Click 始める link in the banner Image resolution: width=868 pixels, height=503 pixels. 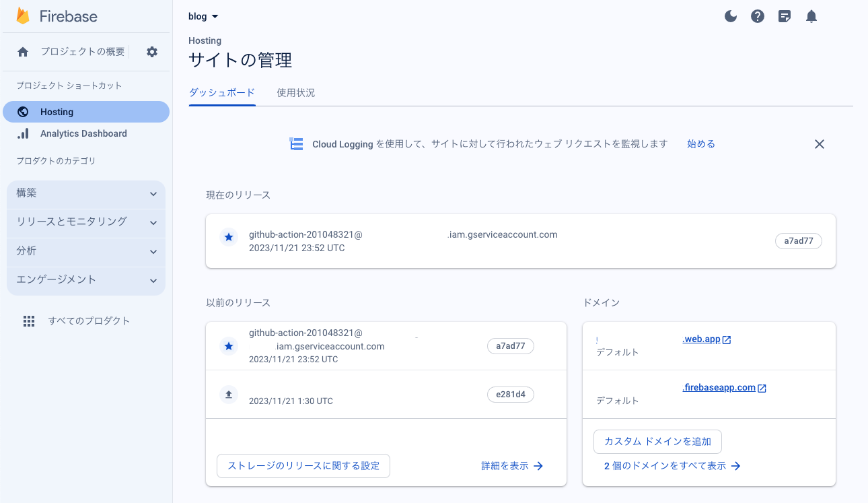coord(701,143)
